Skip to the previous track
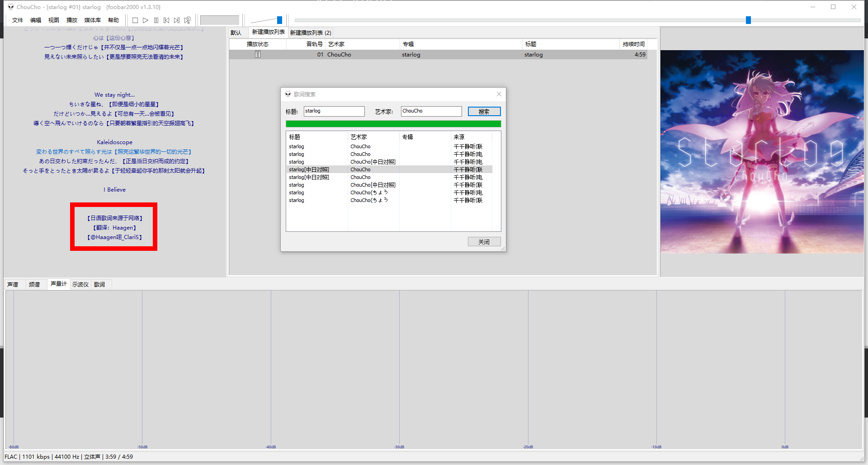Screen dimensions: 868x465 (x=166, y=20)
